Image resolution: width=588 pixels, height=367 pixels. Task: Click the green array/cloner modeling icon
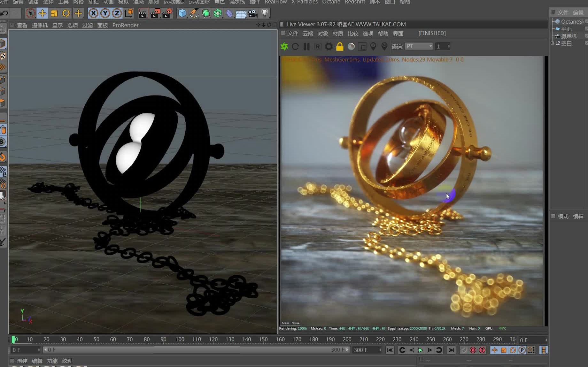[218, 13]
